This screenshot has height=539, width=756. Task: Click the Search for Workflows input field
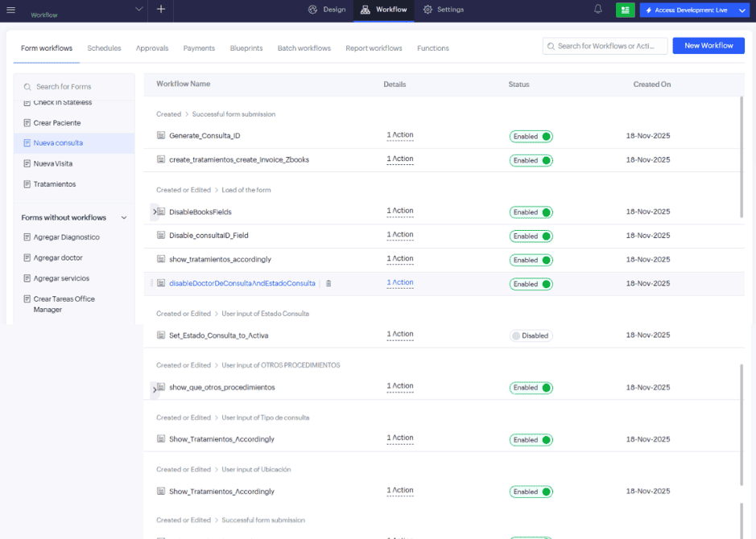[605, 46]
